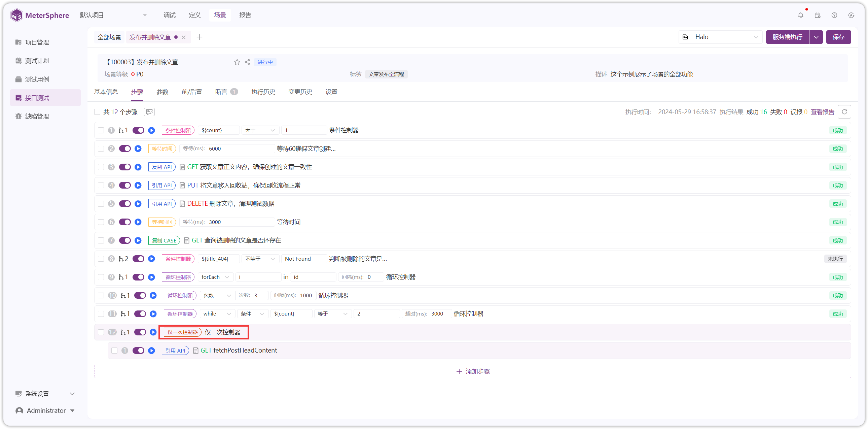This screenshot has width=868, height=429.
Task: Run step 5 DELETE article step
Action: 138,204
